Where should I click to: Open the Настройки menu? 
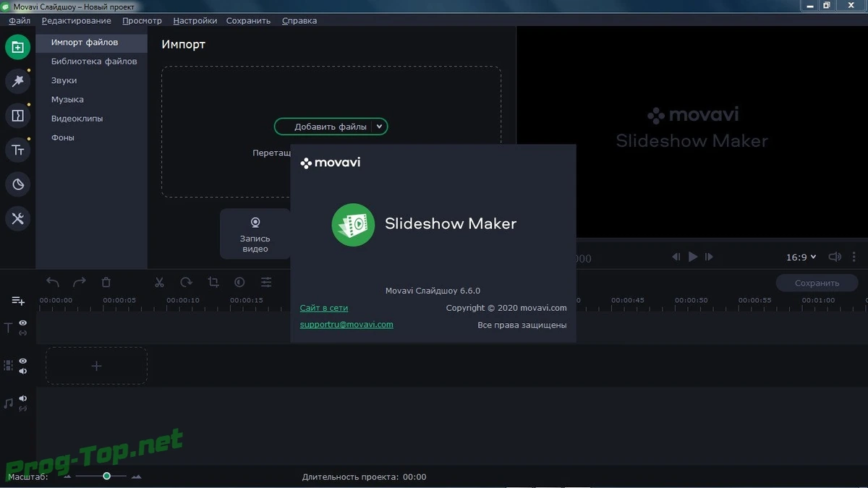195,20
